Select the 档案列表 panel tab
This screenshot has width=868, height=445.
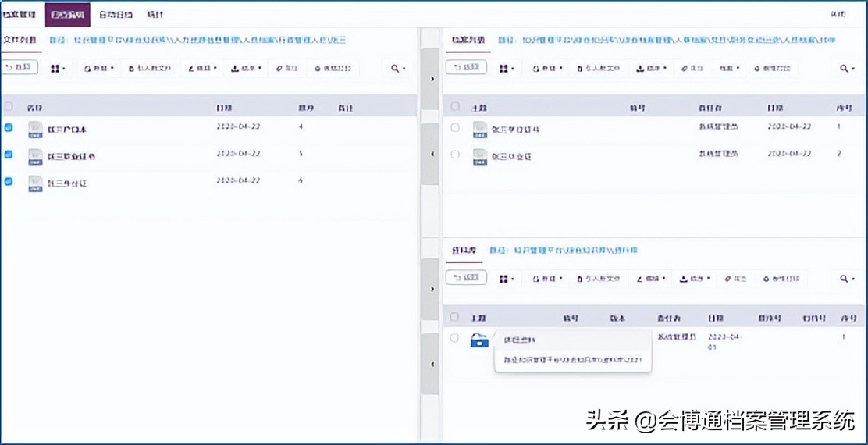[x=468, y=40]
